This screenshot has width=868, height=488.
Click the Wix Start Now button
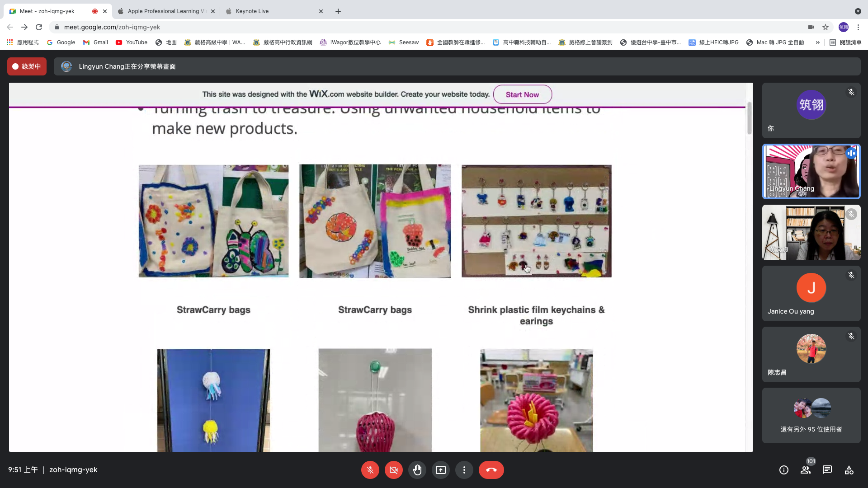pos(522,94)
